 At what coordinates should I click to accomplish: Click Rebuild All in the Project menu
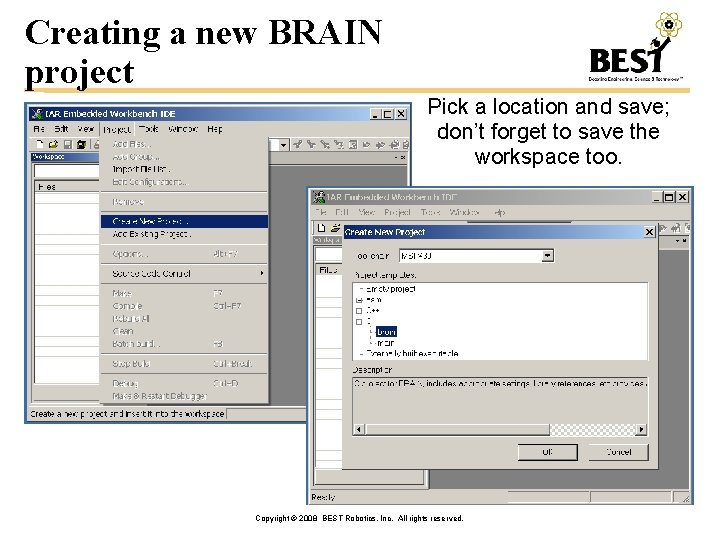[x=184, y=318]
